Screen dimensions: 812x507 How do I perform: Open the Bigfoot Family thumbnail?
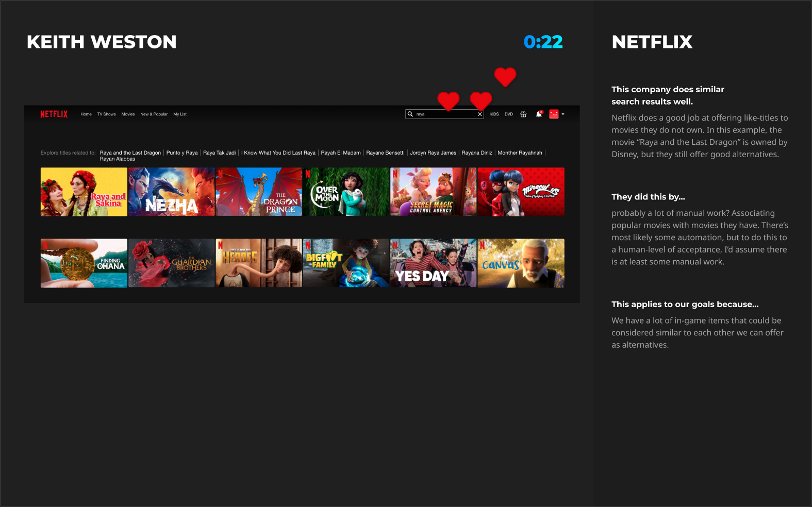click(x=346, y=263)
